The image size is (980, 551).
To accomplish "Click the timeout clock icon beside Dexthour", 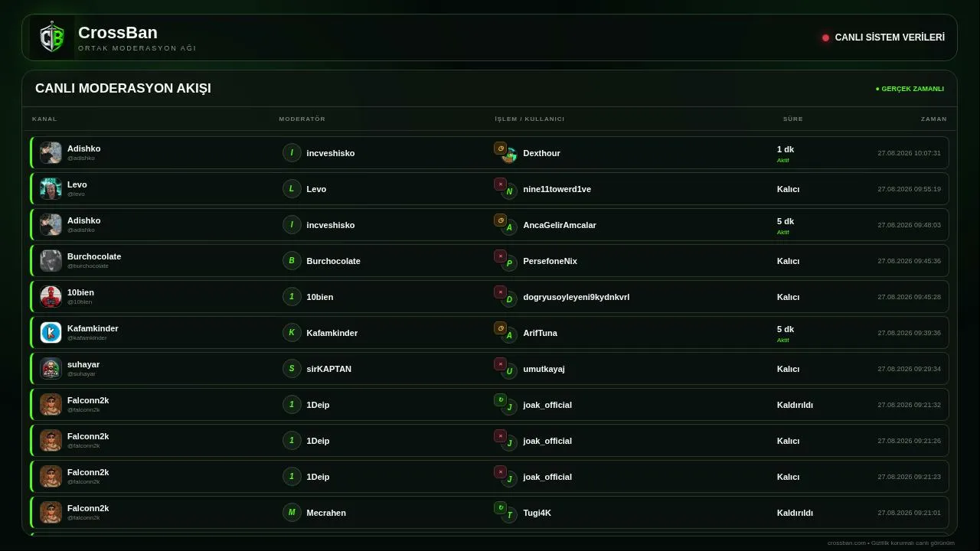I will tap(500, 148).
